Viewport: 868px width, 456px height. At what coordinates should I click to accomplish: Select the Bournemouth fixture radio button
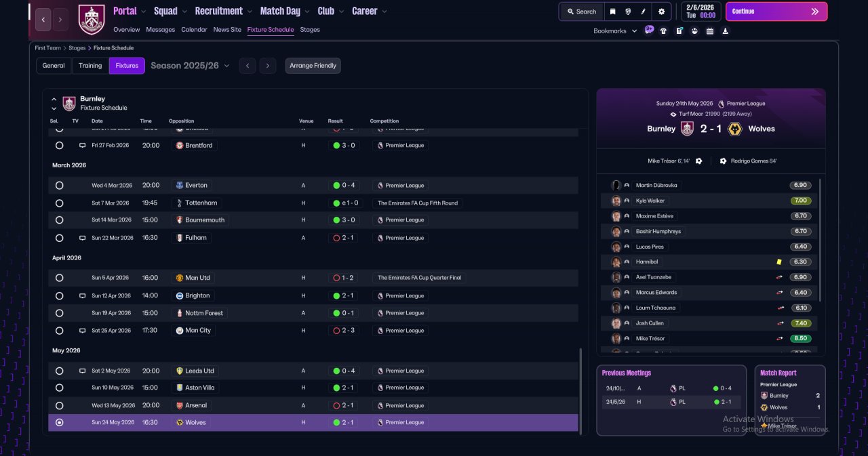(59, 220)
